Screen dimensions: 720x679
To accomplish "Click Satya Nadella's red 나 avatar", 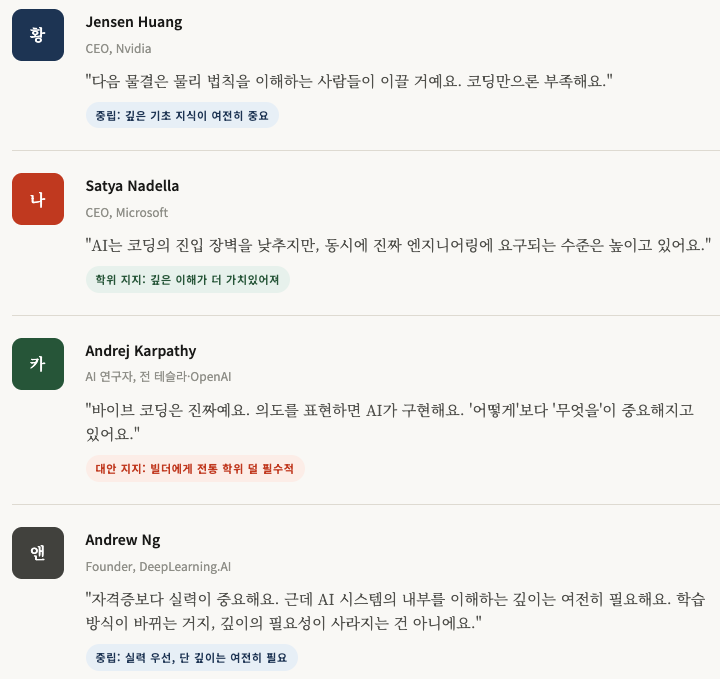I will 38,199.
